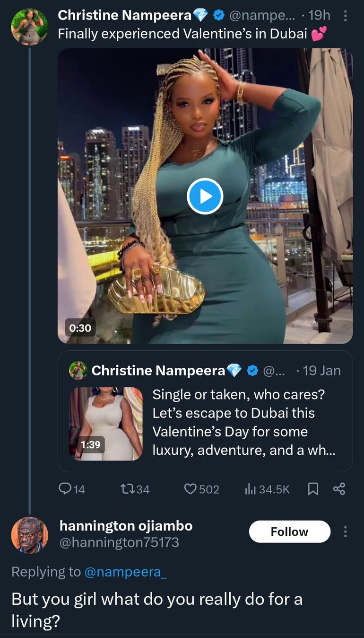The height and width of the screenshot is (638, 364).
Task: Open the reply comments icon
Action: pyautogui.click(x=65, y=489)
